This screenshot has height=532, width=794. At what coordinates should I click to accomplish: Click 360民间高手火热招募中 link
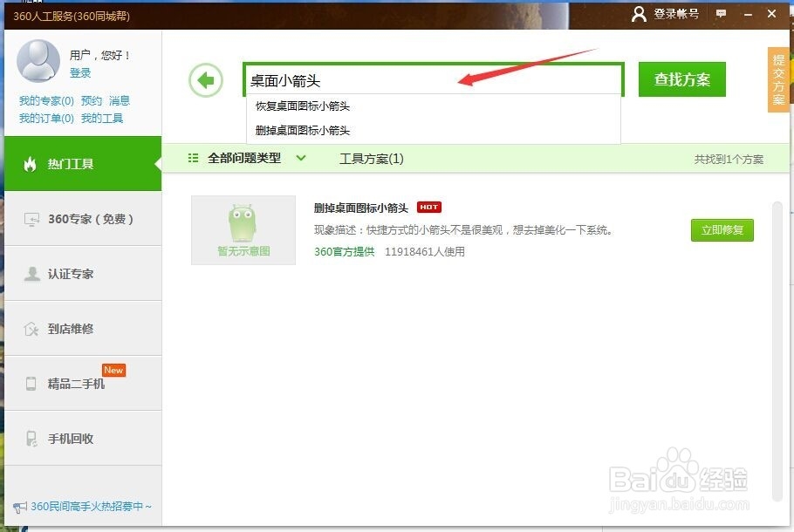click(91, 506)
